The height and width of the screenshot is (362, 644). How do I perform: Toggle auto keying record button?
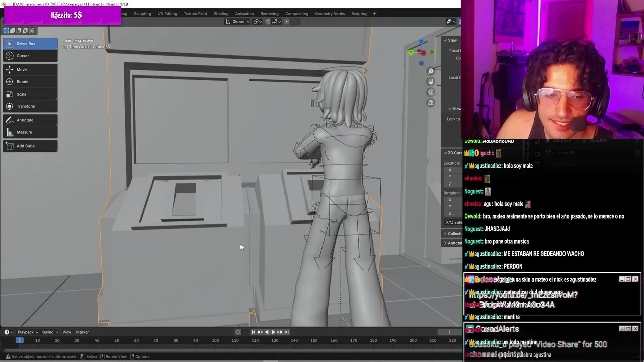[x=238, y=332]
